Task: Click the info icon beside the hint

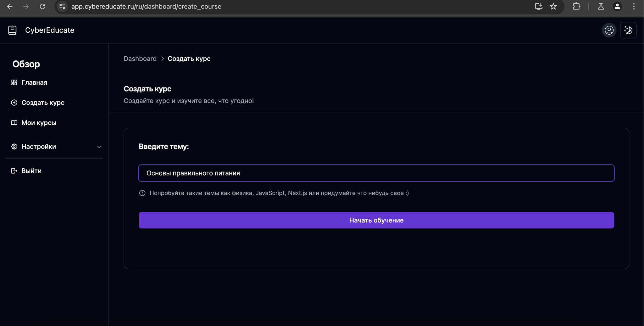Action: pyautogui.click(x=142, y=193)
